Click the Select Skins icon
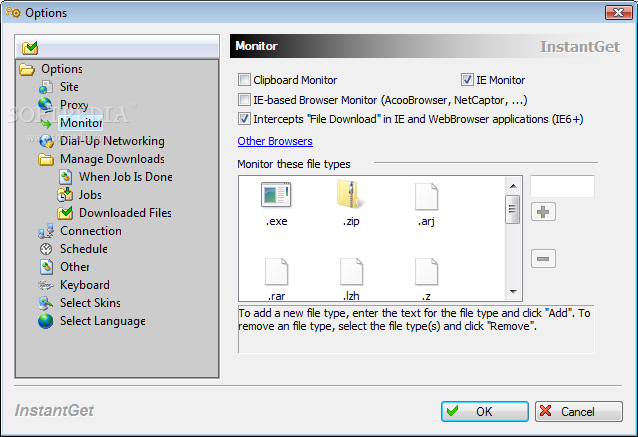The width and height of the screenshot is (638, 437). point(46,303)
